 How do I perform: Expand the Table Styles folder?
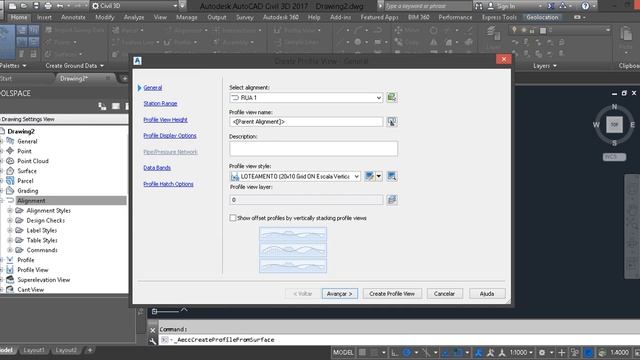pyautogui.click(x=10, y=240)
